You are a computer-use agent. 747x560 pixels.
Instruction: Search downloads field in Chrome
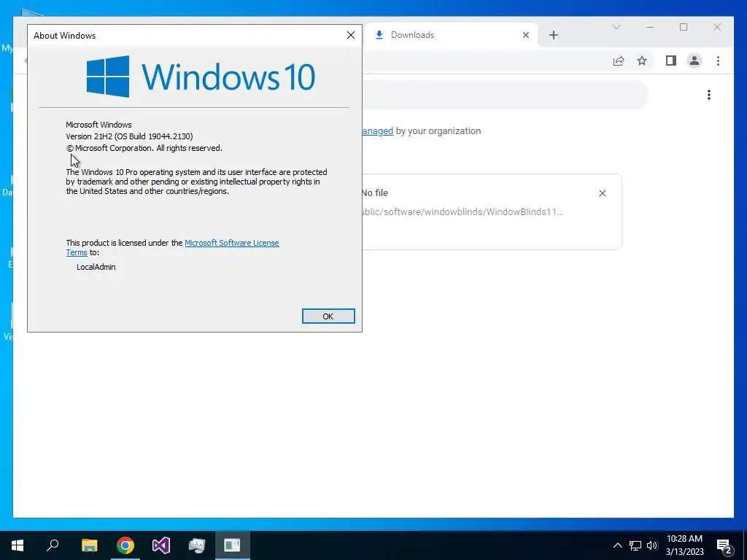505,95
